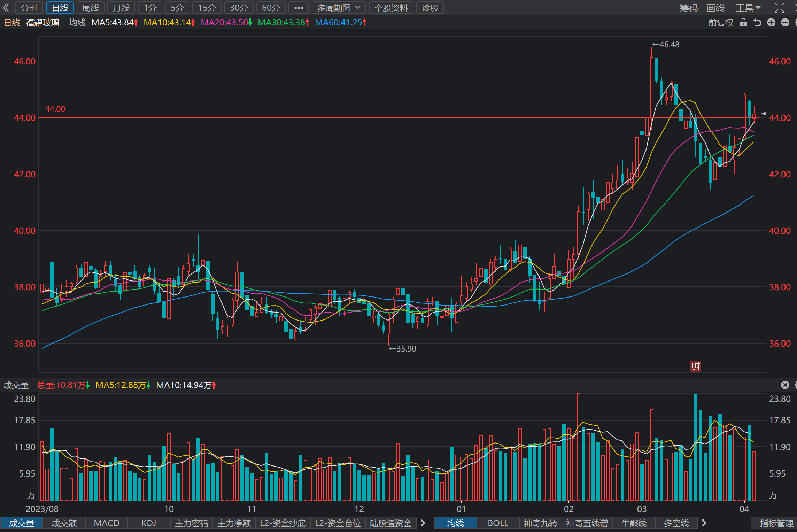Select the 成交额 indicator tab
Viewport: 797px width, 532px height.
point(64,523)
